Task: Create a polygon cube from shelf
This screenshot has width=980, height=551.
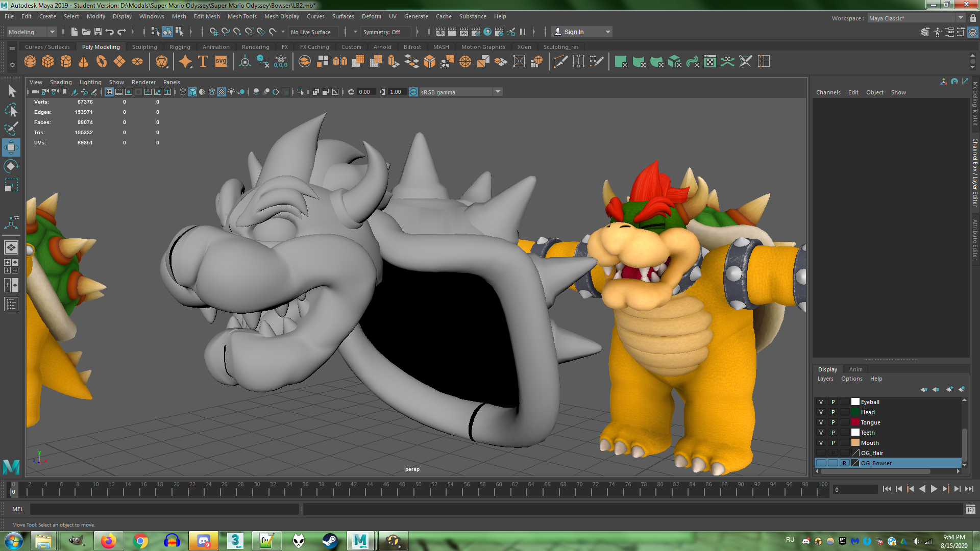Action: click(x=48, y=62)
